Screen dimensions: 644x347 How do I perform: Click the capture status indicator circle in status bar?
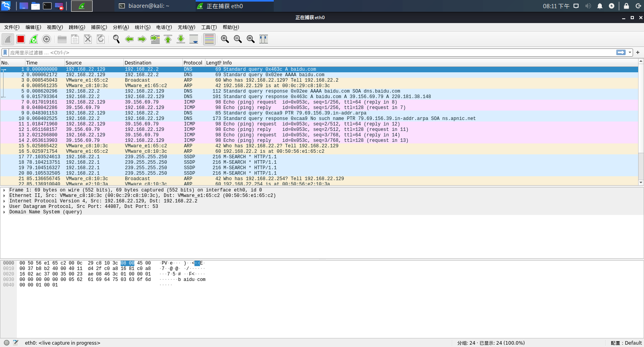click(7, 343)
